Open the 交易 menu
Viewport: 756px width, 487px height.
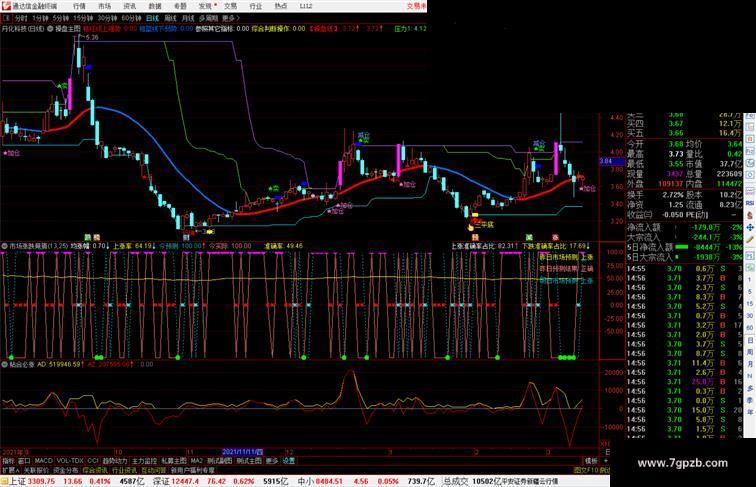pyautogui.click(x=230, y=6)
